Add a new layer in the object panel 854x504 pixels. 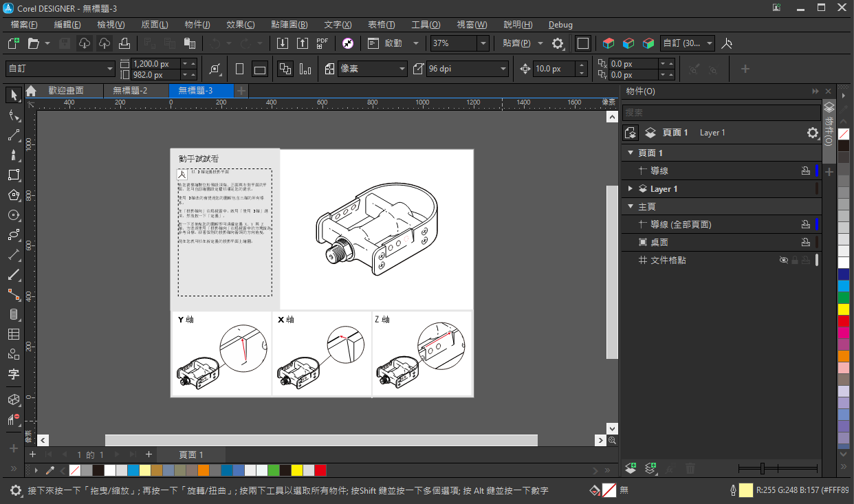click(x=631, y=469)
